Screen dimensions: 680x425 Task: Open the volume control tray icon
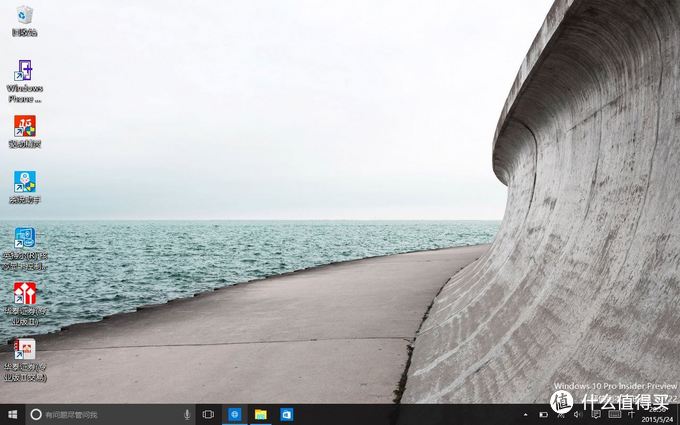[x=577, y=415]
